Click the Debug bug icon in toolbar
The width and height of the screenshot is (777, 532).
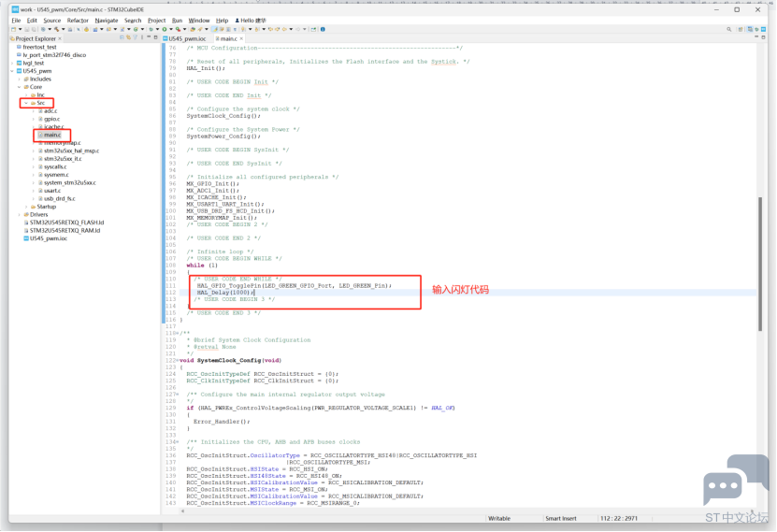click(x=151, y=29)
